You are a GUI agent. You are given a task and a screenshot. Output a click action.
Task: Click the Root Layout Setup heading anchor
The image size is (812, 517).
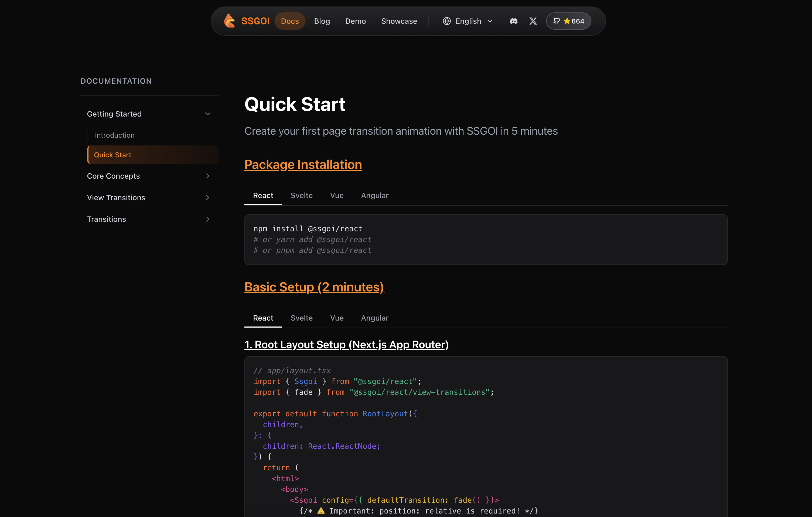pyautogui.click(x=346, y=344)
